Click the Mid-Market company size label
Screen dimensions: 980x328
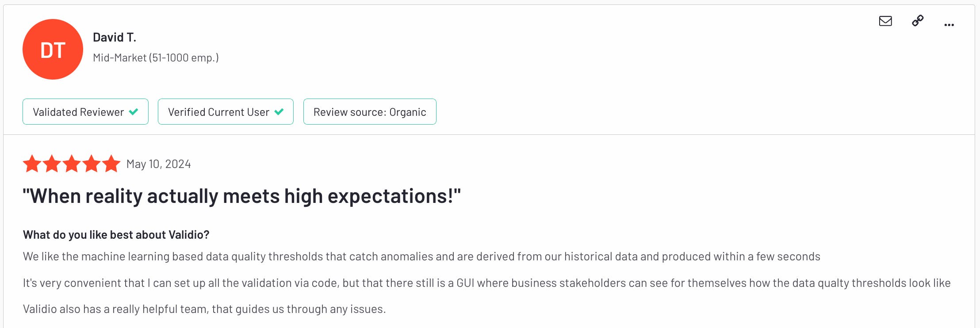tap(156, 58)
